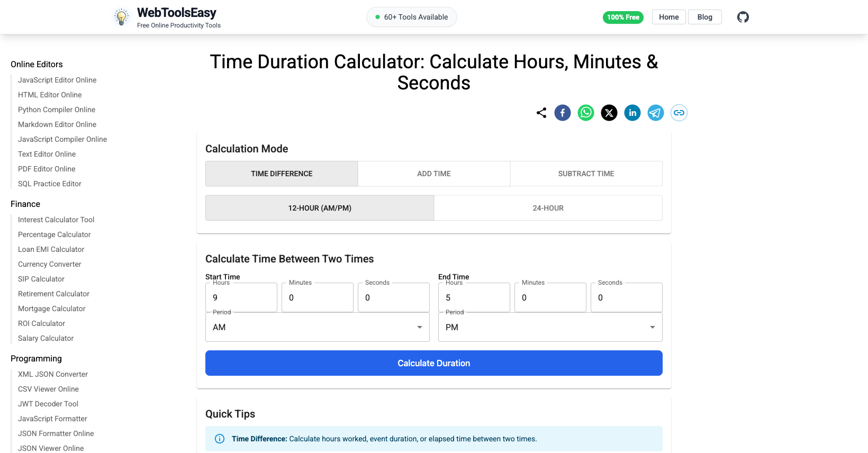
Task: Share via WhatsApp
Action: pos(585,113)
